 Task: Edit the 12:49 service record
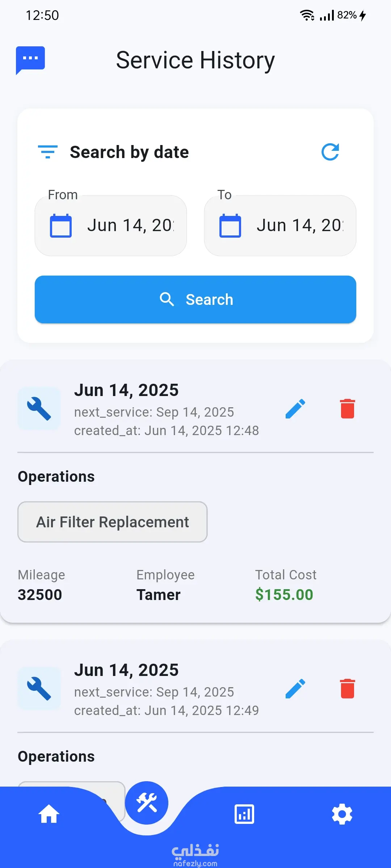pos(295,689)
